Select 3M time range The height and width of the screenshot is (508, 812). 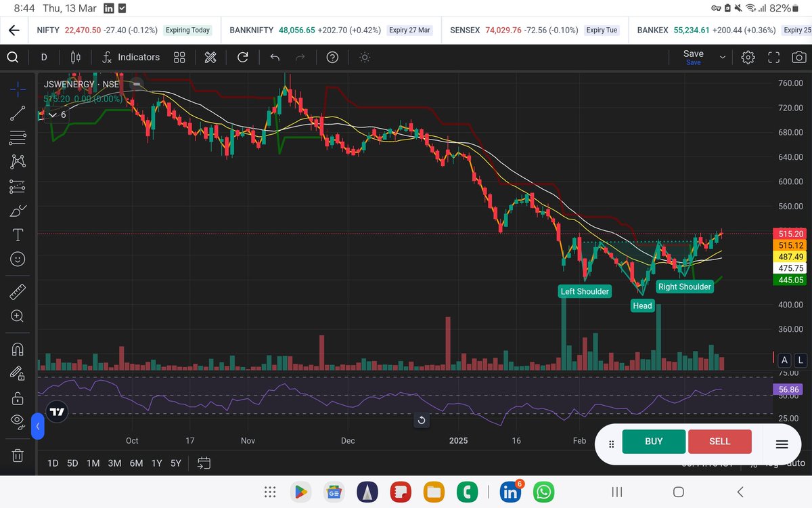click(114, 463)
